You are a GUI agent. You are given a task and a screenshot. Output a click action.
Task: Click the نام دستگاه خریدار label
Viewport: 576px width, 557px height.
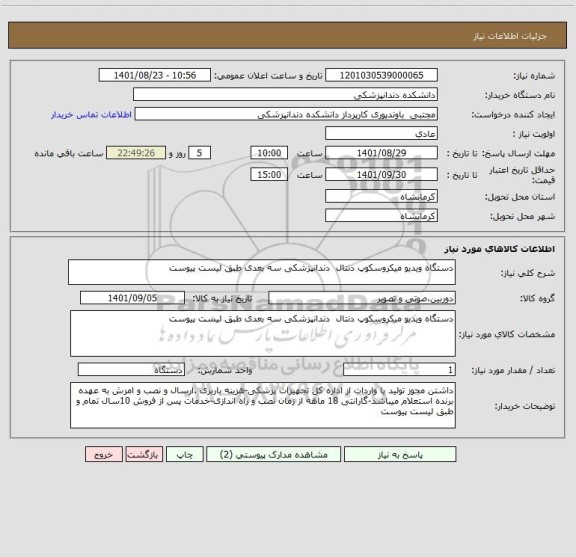(x=520, y=95)
